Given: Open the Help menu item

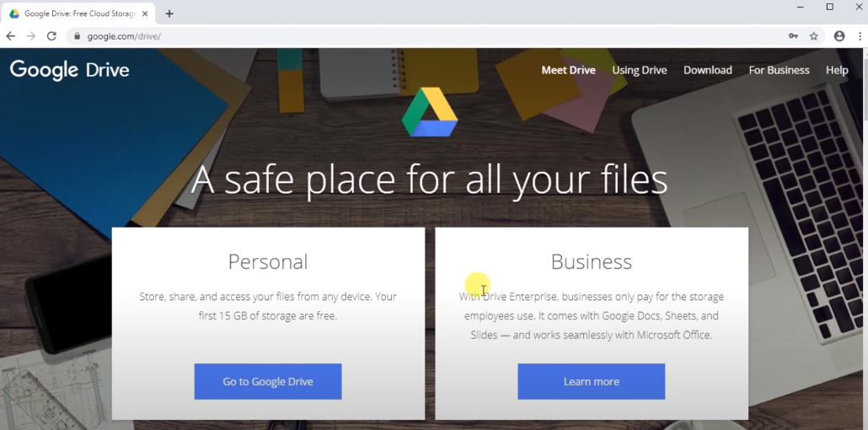Looking at the screenshot, I should point(837,70).
